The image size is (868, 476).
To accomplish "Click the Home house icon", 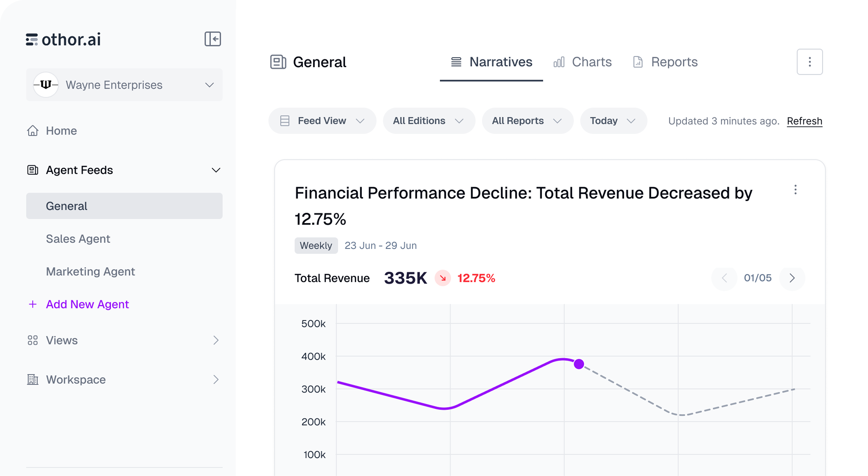I will 33,131.
